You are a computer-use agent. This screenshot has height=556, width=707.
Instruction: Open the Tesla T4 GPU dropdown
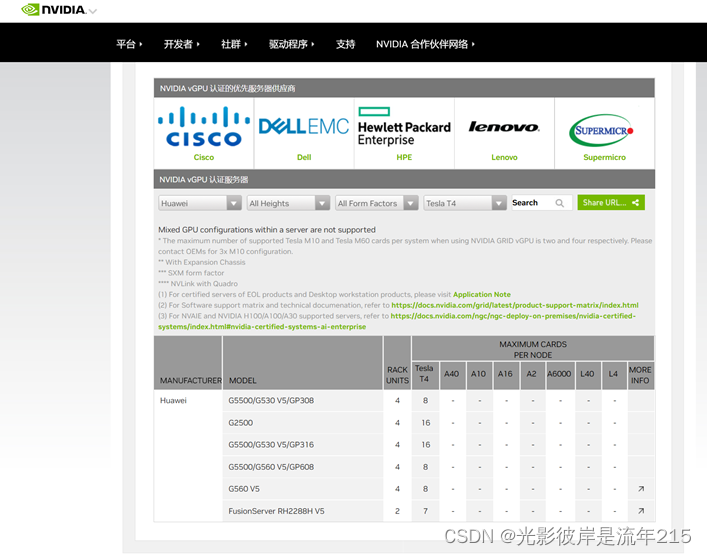pyautogui.click(x=465, y=203)
